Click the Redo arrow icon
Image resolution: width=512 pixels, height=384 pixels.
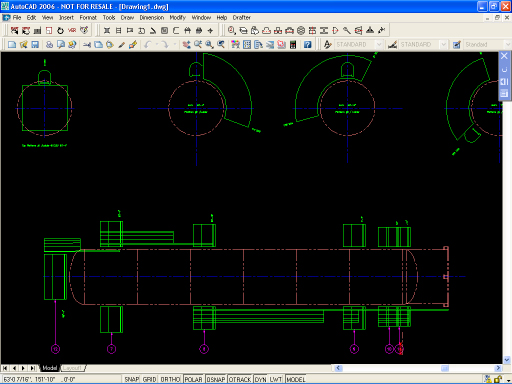coord(165,44)
